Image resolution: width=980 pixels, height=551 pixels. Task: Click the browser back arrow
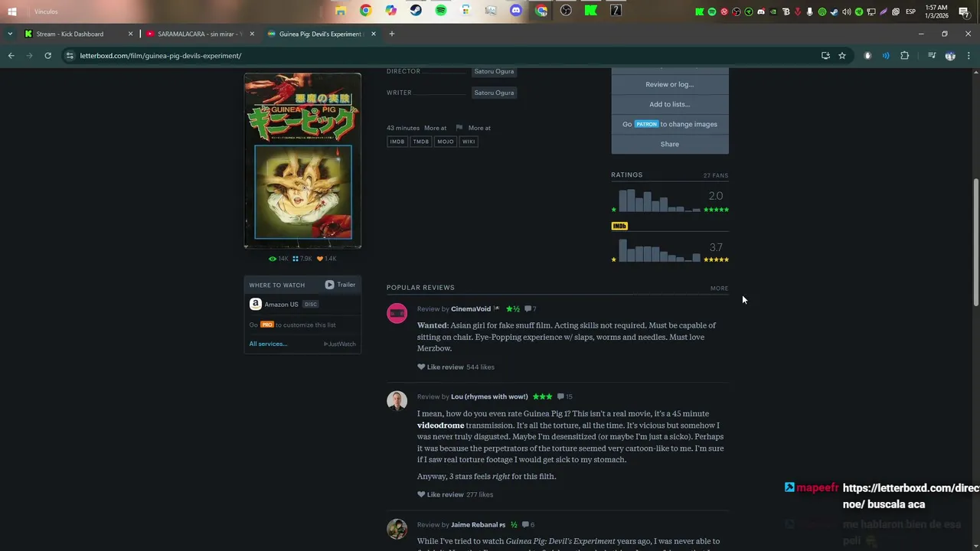pos(11,56)
